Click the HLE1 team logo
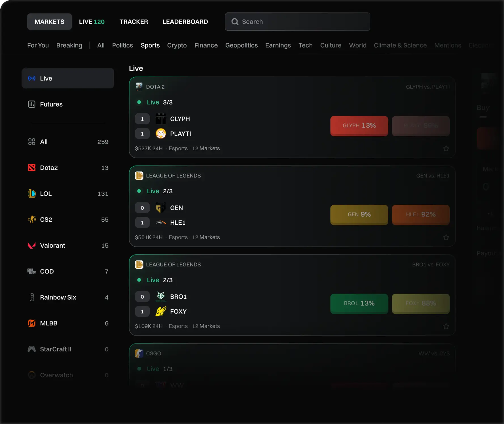Image resolution: width=504 pixels, height=424 pixels. pyautogui.click(x=161, y=222)
